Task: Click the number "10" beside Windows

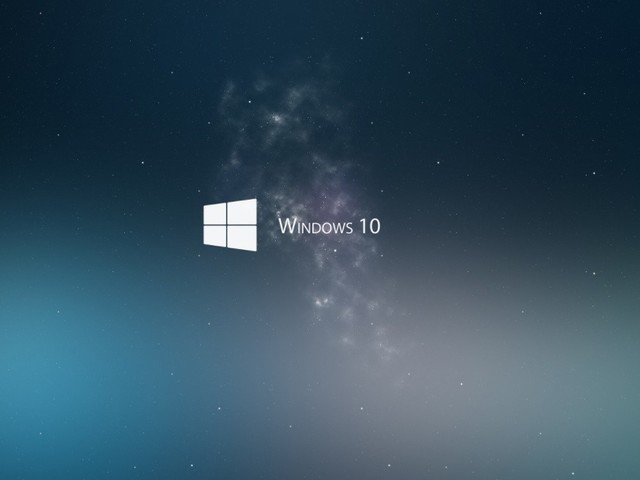Action: [369, 226]
